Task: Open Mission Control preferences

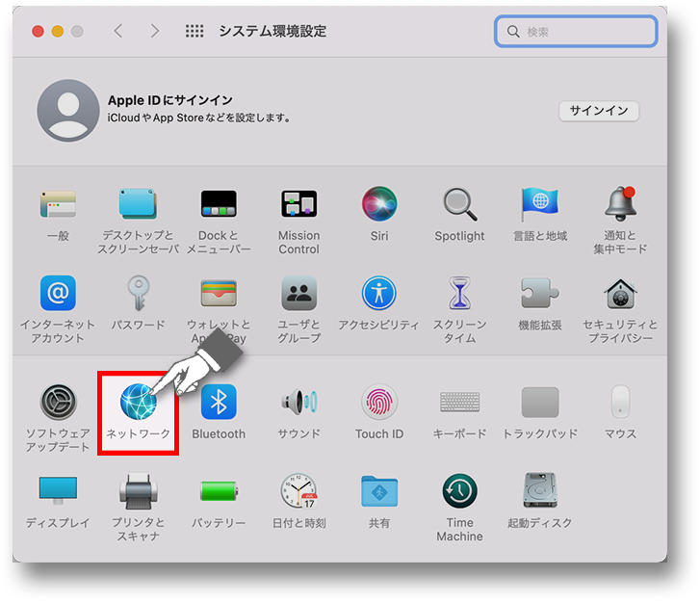Action: 299,204
